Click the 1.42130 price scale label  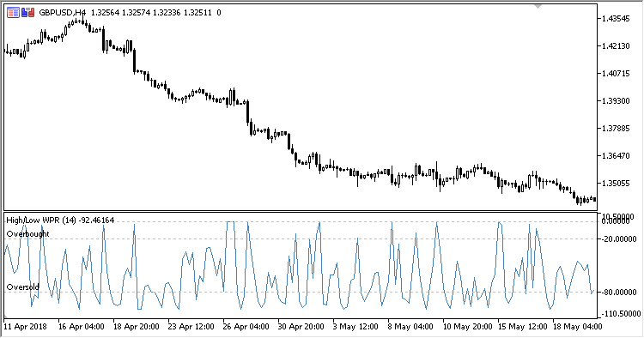coord(616,46)
